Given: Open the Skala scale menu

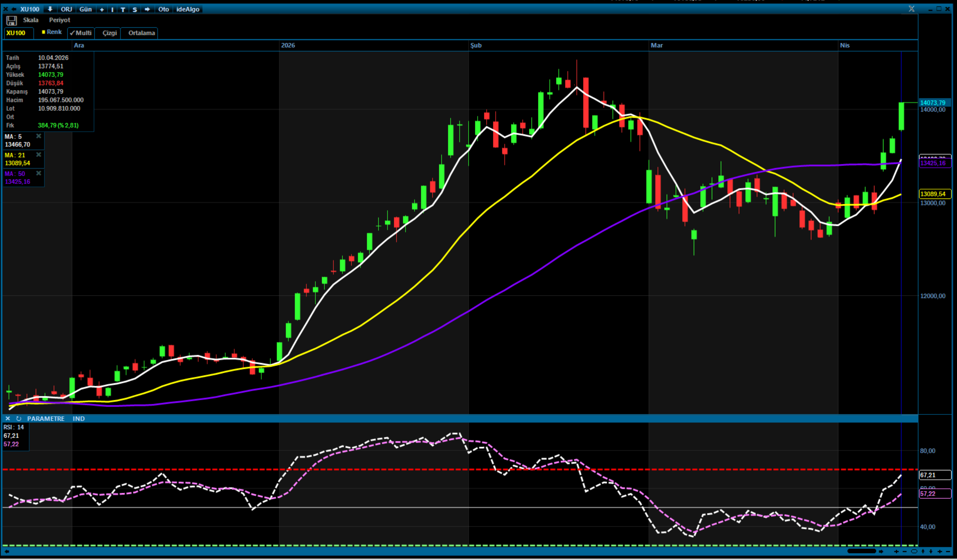Looking at the screenshot, I should point(30,20).
